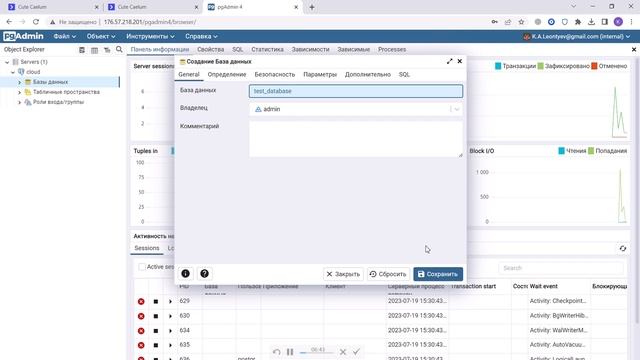Terminate session with PID 635
This screenshot has height=360, width=640.
pyautogui.click(x=141, y=345)
